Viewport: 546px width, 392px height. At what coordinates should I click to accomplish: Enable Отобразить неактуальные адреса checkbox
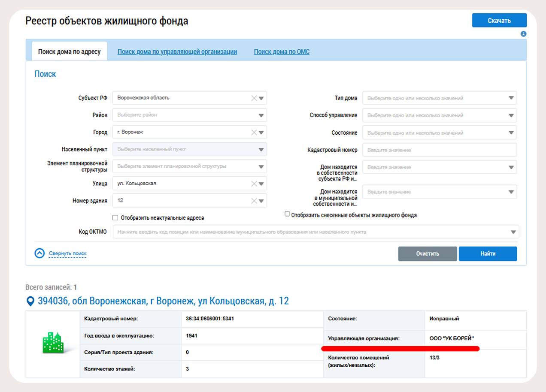coord(115,217)
